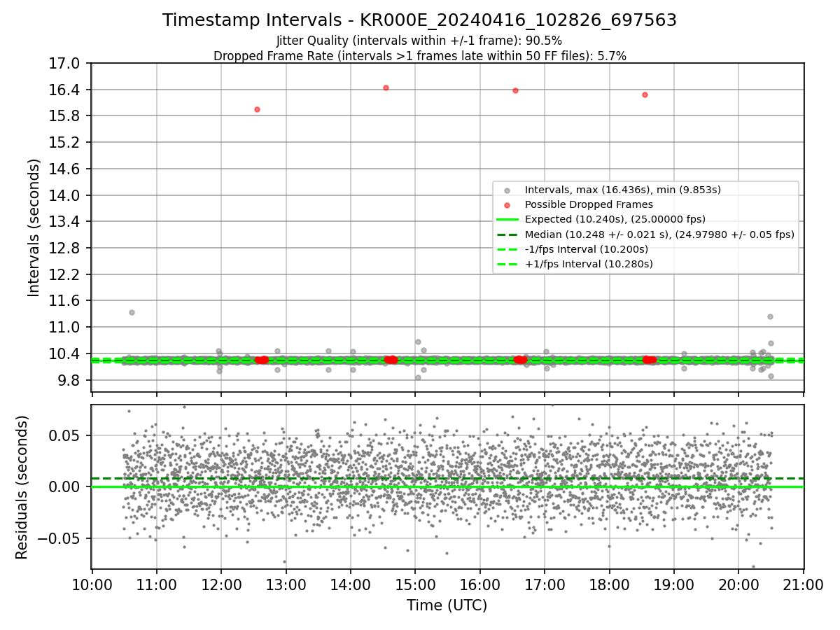The image size is (840, 630).
Task: Click the 'Intervals (seconds)' y-axis label
Action: click(34, 227)
